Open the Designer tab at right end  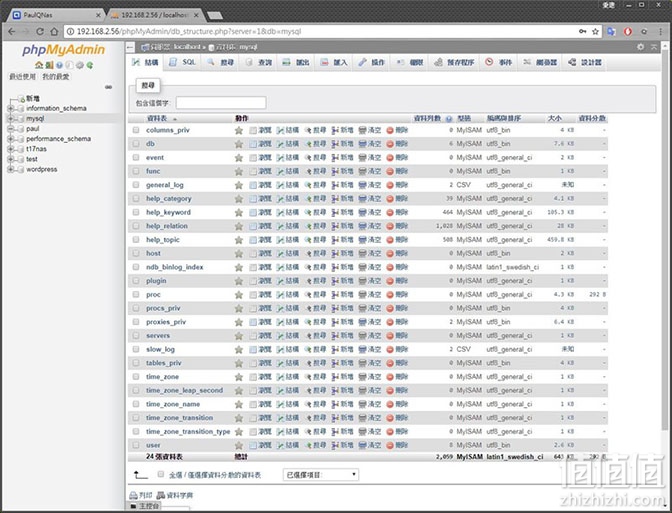pos(585,63)
